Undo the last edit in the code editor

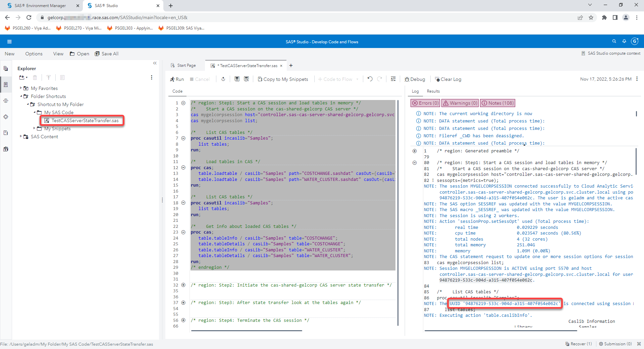point(370,79)
